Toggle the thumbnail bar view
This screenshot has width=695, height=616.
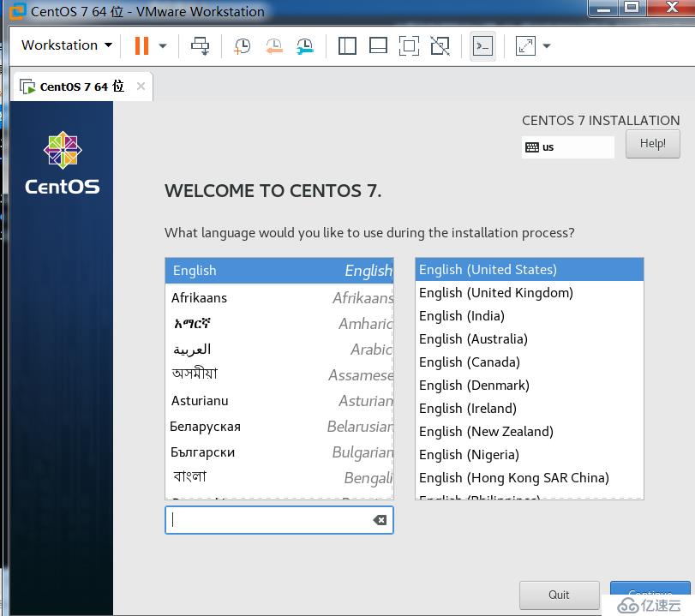coord(378,45)
